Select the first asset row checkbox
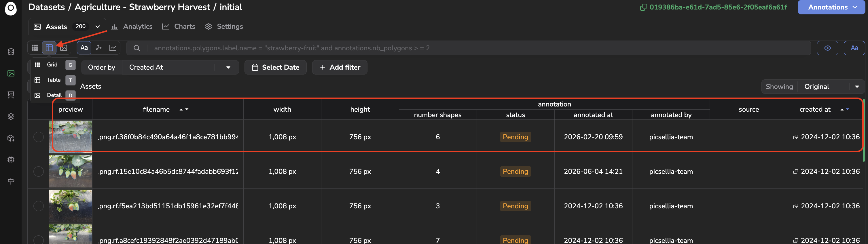This screenshot has height=244, width=868. click(x=38, y=137)
